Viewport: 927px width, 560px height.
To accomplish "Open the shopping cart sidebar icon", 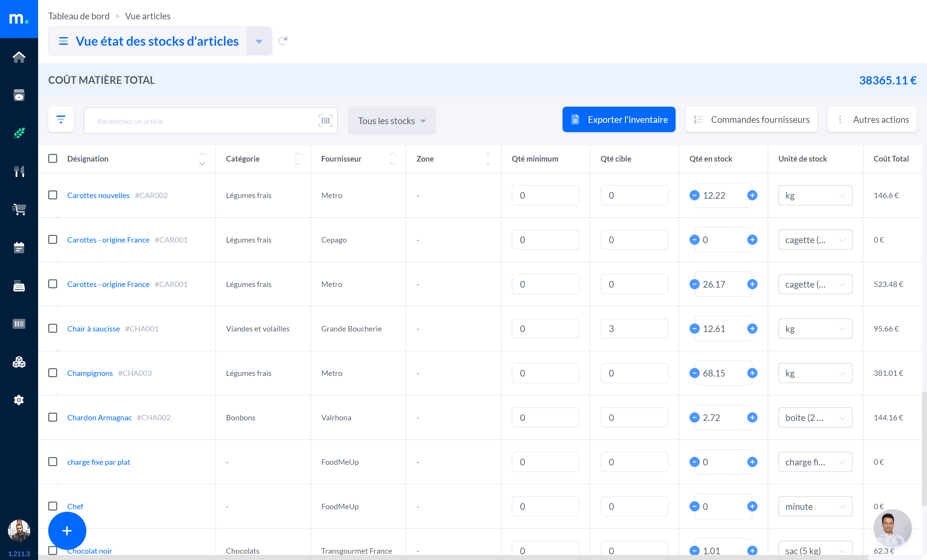I will point(19,210).
